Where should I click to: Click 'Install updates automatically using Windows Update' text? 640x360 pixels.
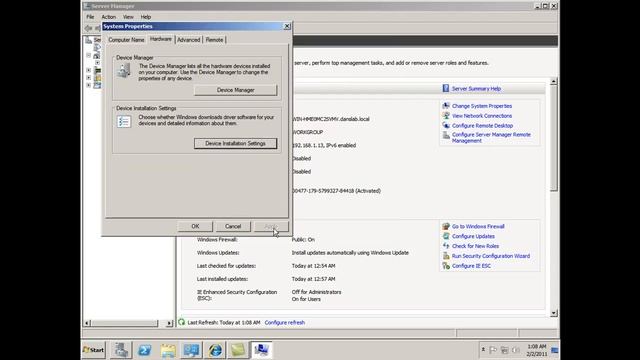point(350,253)
